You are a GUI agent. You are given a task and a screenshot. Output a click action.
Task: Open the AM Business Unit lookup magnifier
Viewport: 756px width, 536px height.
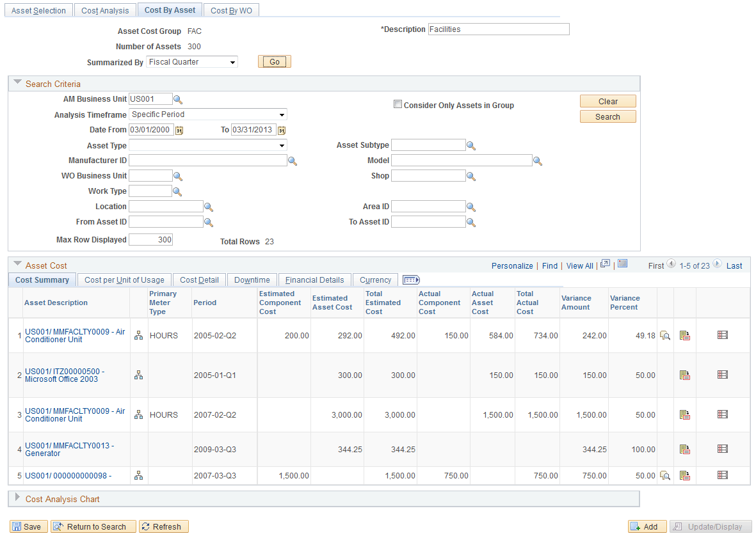point(177,99)
